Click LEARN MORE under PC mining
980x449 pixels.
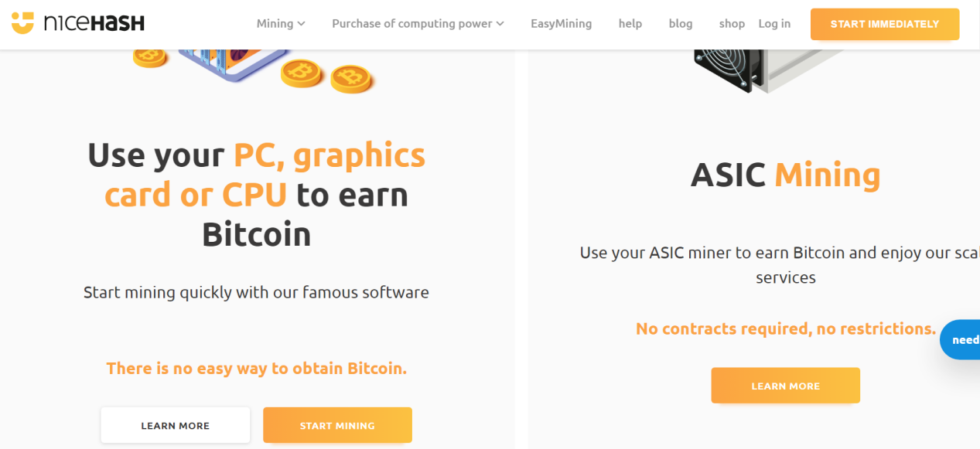[x=176, y=425]
